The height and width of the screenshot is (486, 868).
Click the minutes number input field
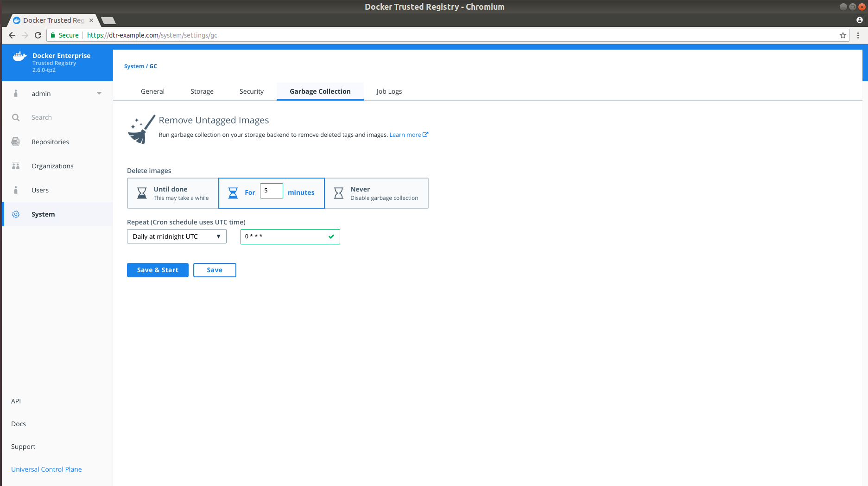click(271, 191)
